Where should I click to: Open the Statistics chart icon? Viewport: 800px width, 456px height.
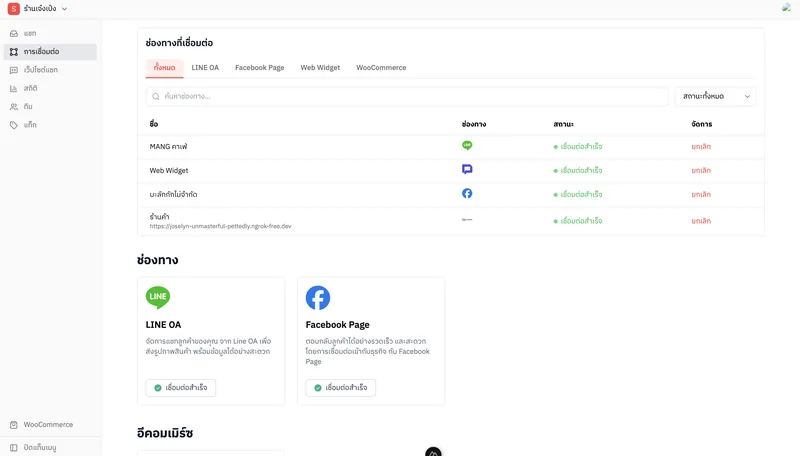[x=14, y=89]
